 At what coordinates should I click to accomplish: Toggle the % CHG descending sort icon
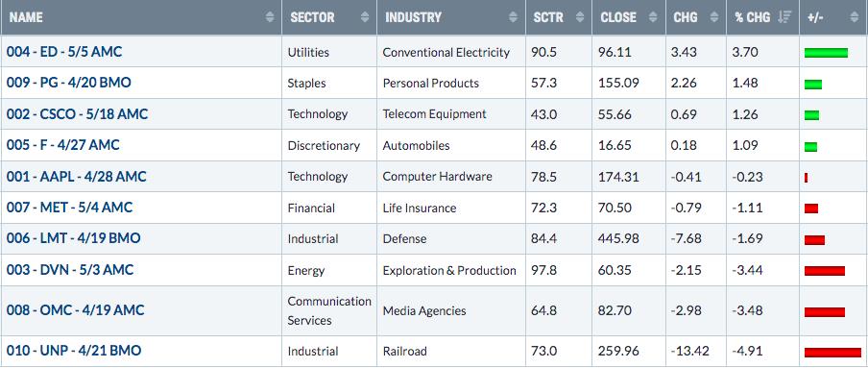click(x=784, y=17)
